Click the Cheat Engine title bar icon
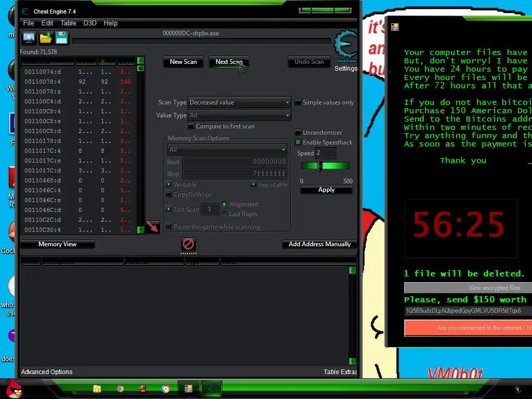 [25, 11]
